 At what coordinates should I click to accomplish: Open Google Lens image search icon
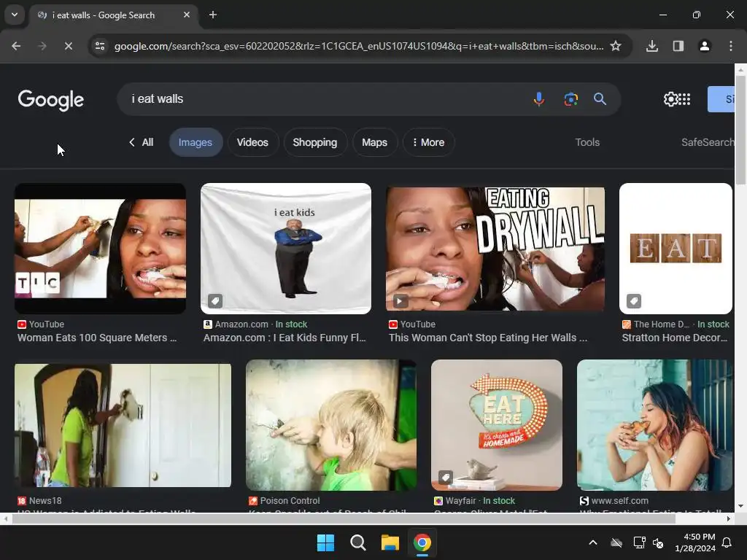[x=570, y=99]
